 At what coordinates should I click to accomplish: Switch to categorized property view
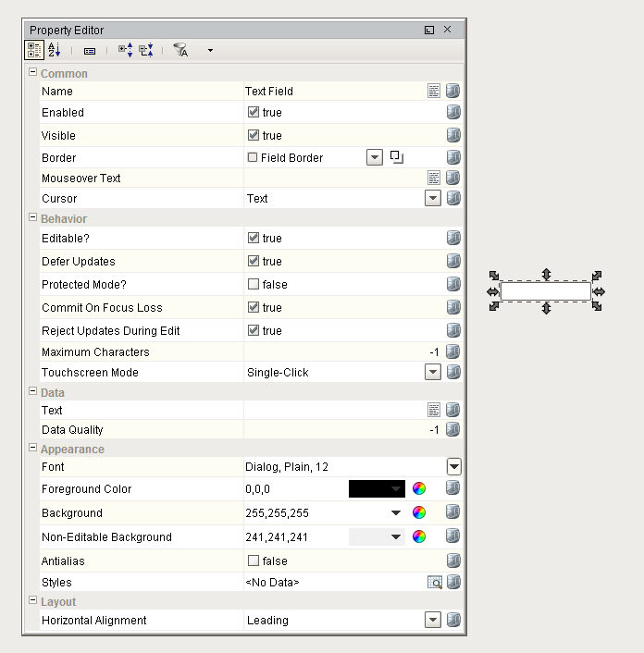pyautogui.click(x=33, y=51)
